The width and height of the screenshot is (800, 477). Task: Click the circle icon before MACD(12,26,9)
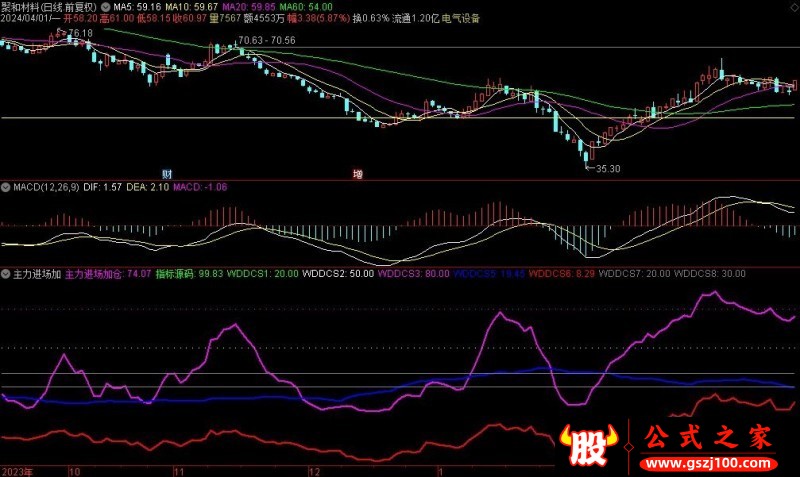[5, 187]
